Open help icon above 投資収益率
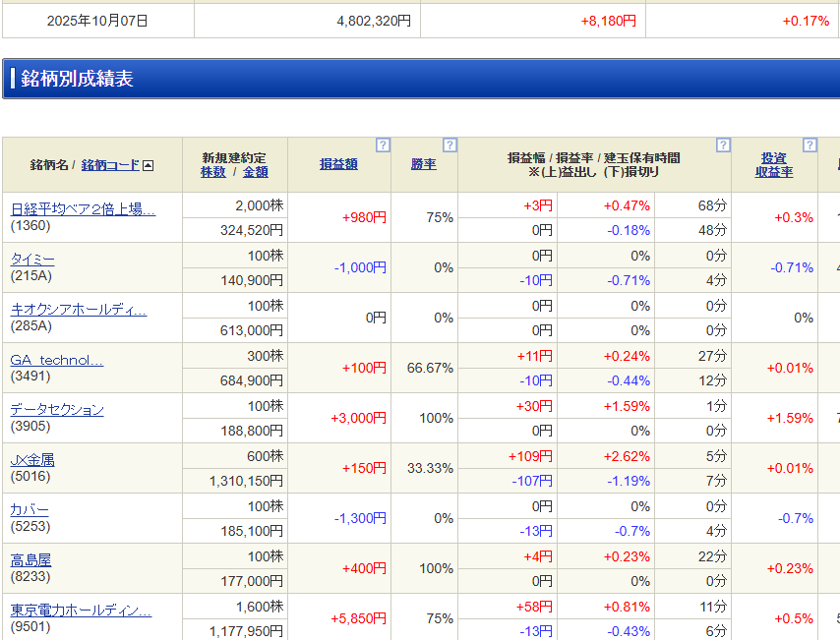Image resolution: width=840 pixels, height=640 pixels. pyautogui.click(x=810, y=145)
